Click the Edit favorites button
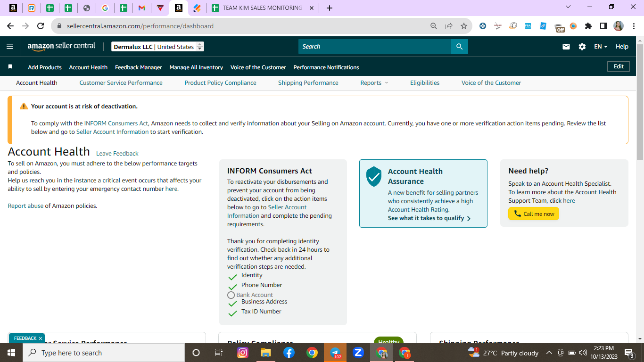 pyautogui.click(x=619, y=66)
